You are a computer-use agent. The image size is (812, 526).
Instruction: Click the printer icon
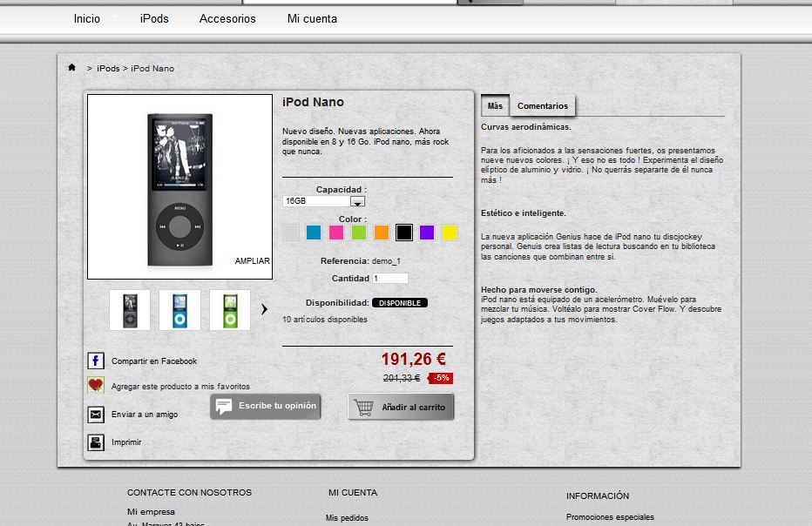point(96,442)
